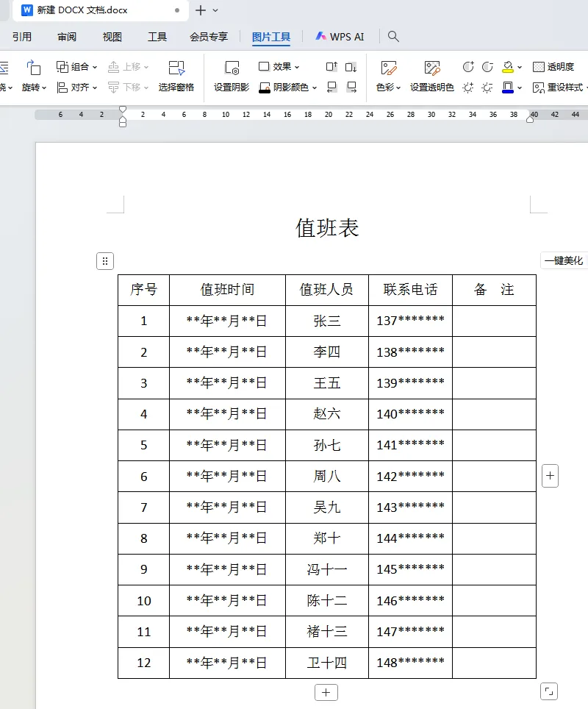Add a row with the bottom plus button
Image resolution: width=588 pixels, height=709 pixels.
tap(326, 692)
